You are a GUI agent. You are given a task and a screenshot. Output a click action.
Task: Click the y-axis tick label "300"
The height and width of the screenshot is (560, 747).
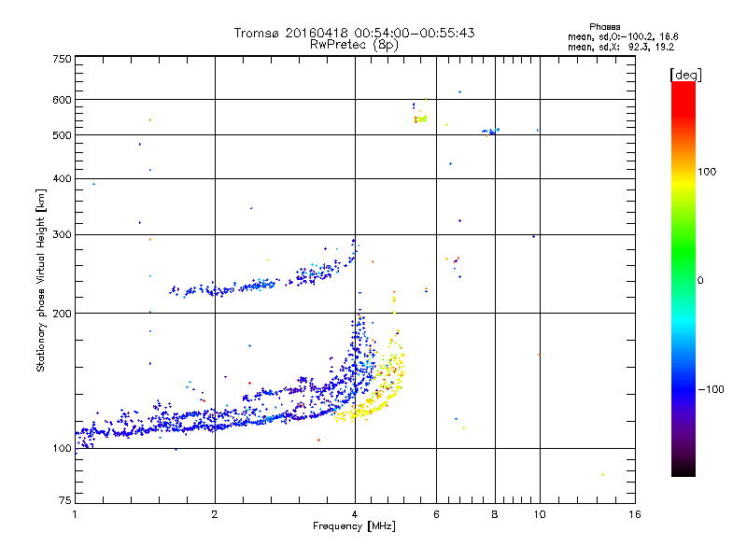62,235
